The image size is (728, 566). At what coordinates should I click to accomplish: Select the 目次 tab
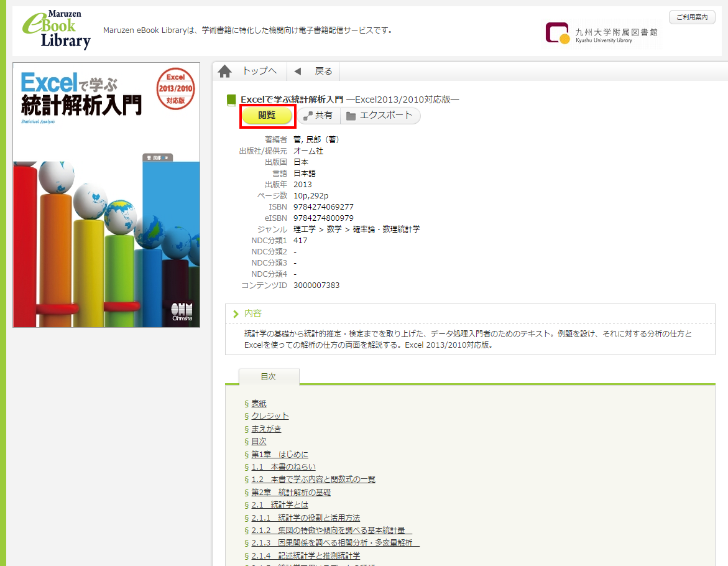point(269,376)
